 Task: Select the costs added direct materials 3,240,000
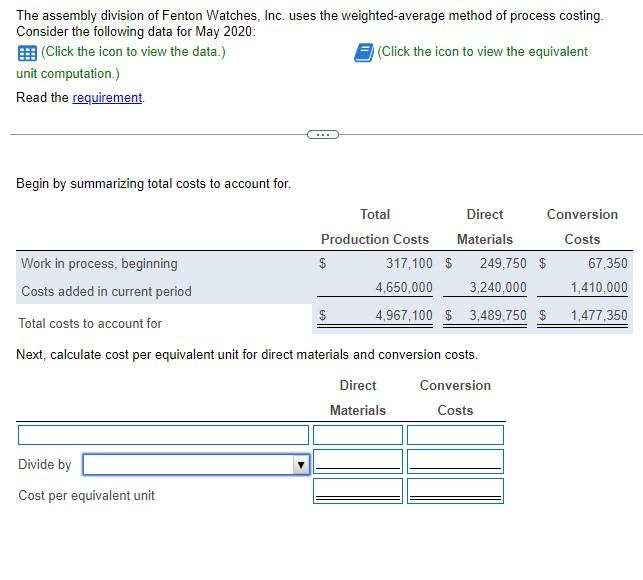(498, 287)
